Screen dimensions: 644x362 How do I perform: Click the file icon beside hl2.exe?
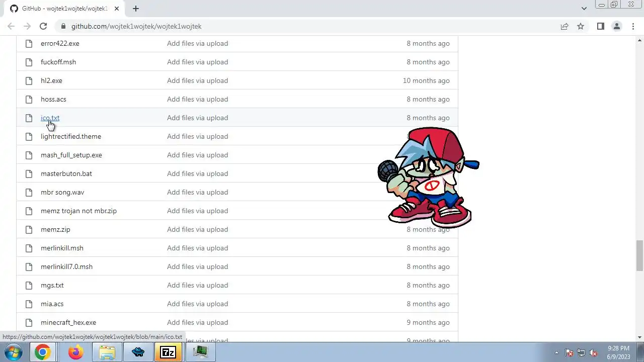click(29, 80)
